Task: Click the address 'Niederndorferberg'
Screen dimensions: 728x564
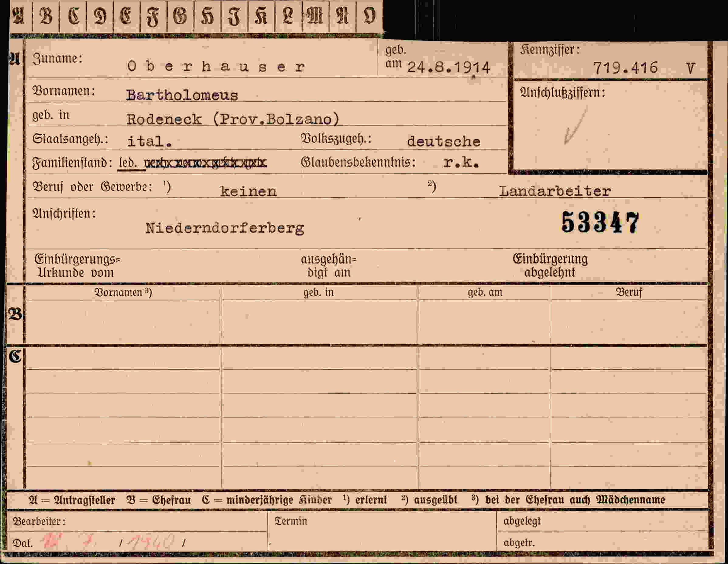Action: pos(225,229)
